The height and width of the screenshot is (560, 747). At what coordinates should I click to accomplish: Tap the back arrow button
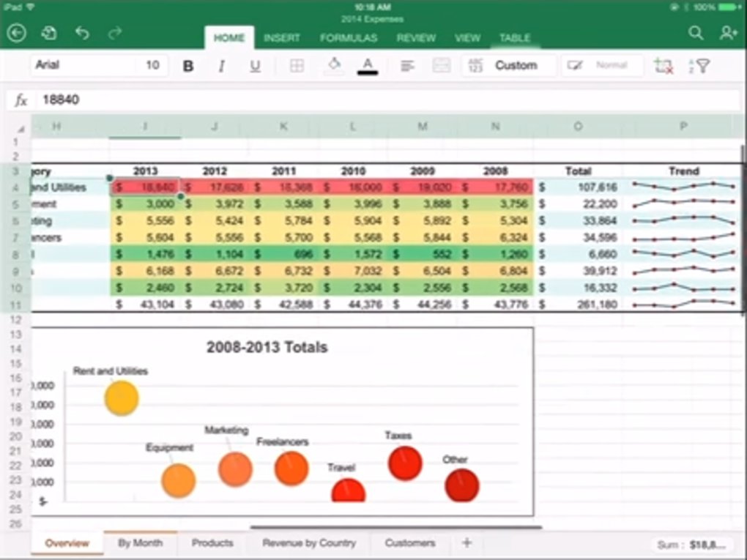[x=16, y=34]
